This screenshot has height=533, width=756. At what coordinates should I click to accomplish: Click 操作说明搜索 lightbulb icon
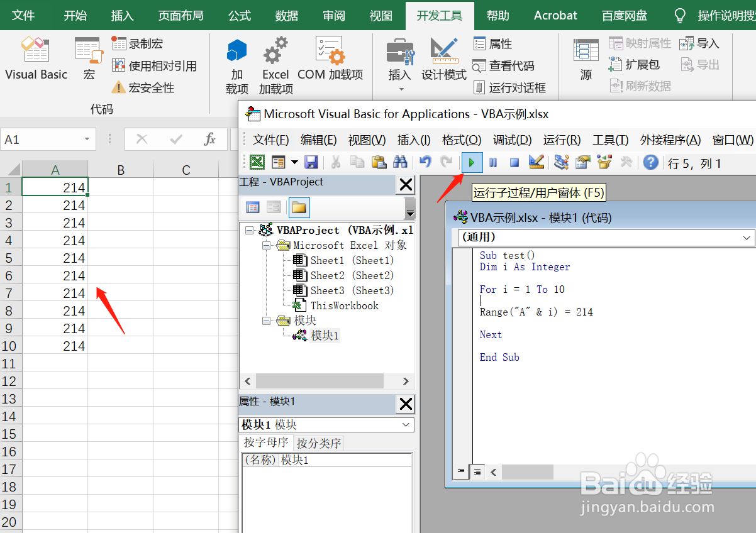pos(680,15)
